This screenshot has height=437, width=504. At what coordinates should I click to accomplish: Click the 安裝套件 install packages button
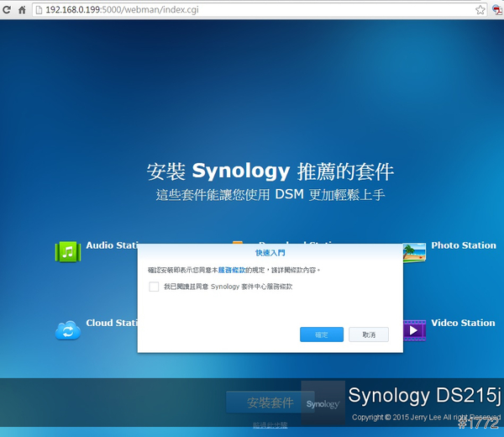(x=270, y=403)
